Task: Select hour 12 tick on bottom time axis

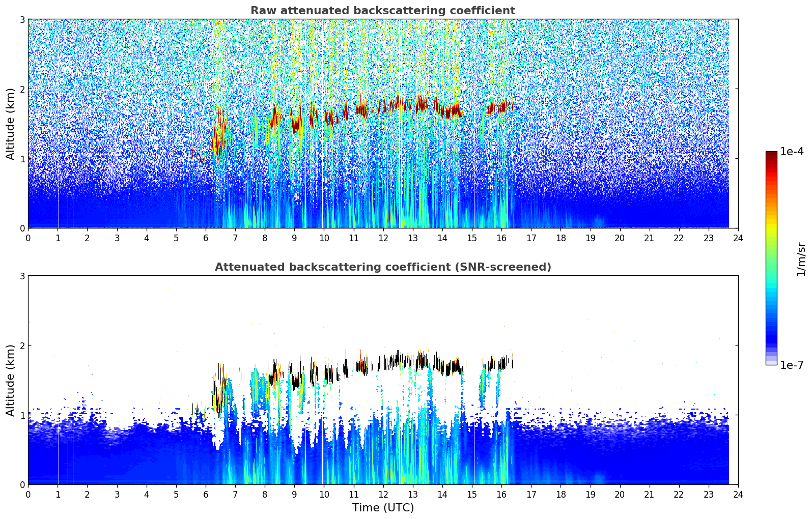Action: [383, 495]
